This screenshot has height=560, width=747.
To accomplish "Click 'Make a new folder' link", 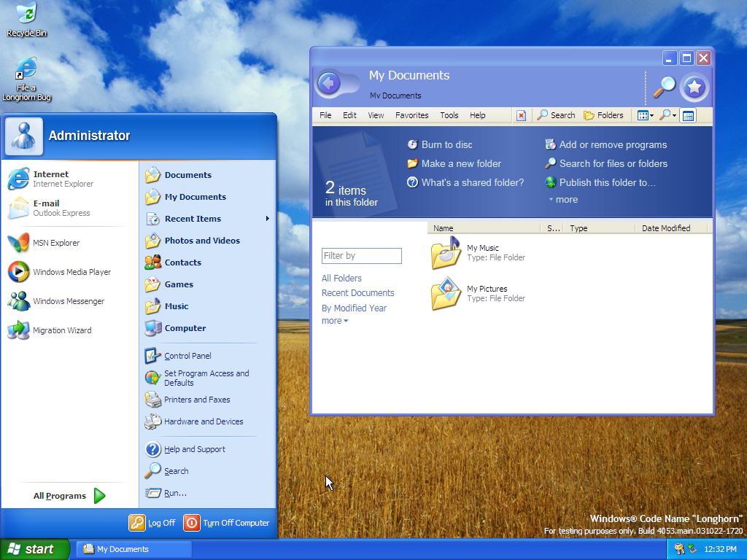I will coord(461,163).
